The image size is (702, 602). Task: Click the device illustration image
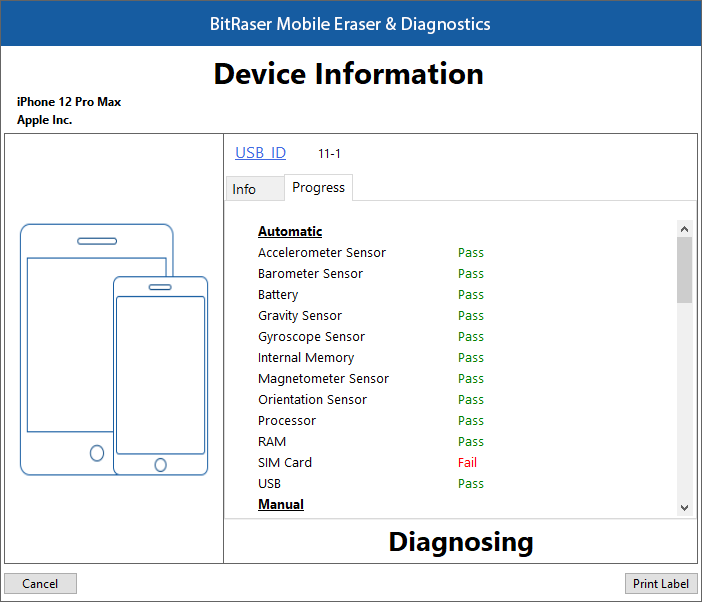click(114, 349)
